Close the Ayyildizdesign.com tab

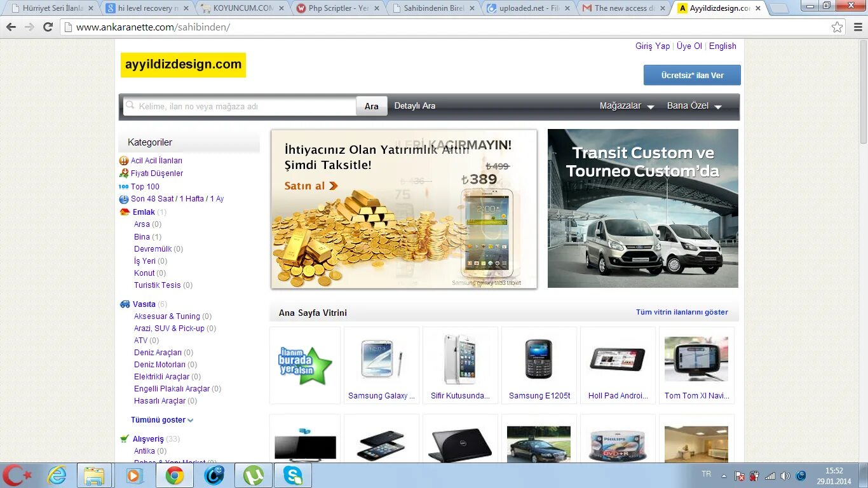coord(757,8)
